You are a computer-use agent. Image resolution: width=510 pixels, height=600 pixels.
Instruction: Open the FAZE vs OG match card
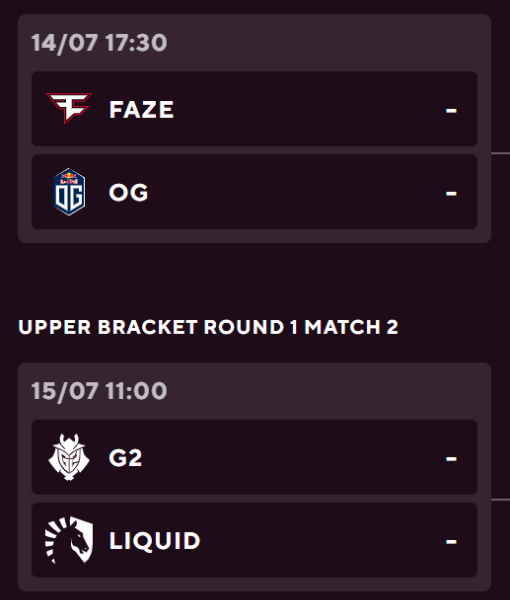click(254, 129)
